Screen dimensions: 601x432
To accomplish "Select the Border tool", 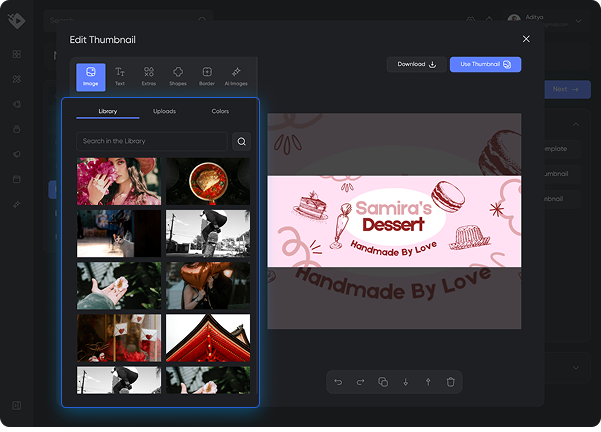I will pos(207,76).
